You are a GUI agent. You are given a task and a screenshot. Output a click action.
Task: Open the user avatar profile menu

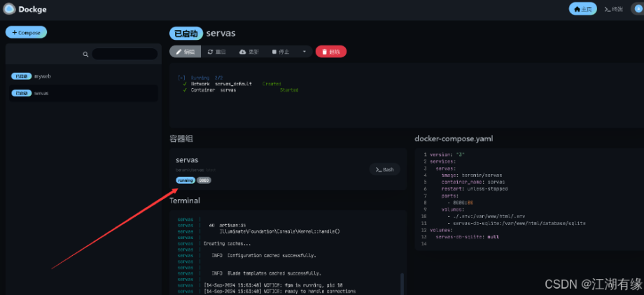[x=638, y=9]
